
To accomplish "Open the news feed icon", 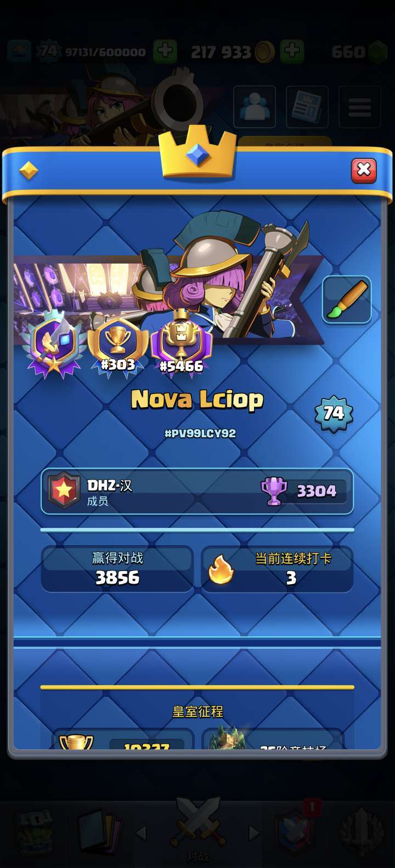I will click(307, 107).
